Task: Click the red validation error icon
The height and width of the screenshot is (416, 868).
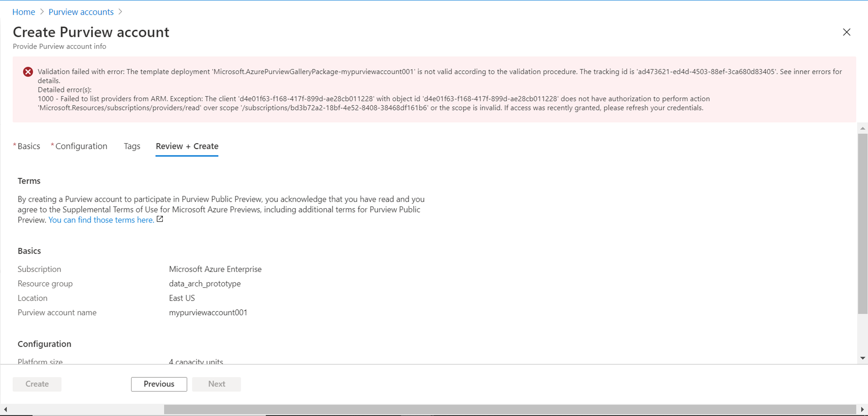Action: (x=28, y=72)
